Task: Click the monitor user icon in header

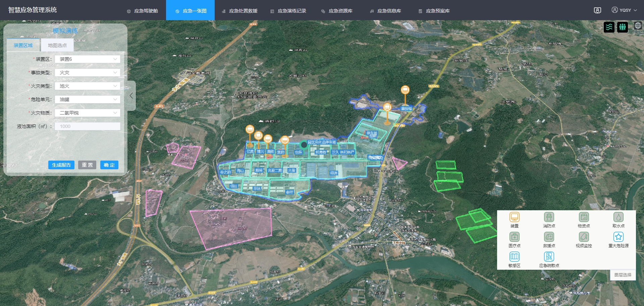Action: click(x=597, y=10)
